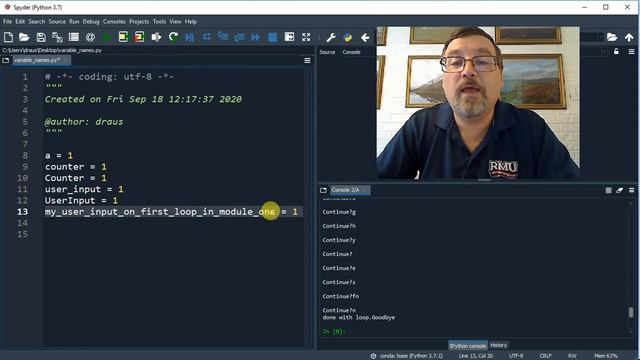Open the Projects menu
Image resolution: width=640 pixels, height=360 pixels.
(x=139, y=22)
